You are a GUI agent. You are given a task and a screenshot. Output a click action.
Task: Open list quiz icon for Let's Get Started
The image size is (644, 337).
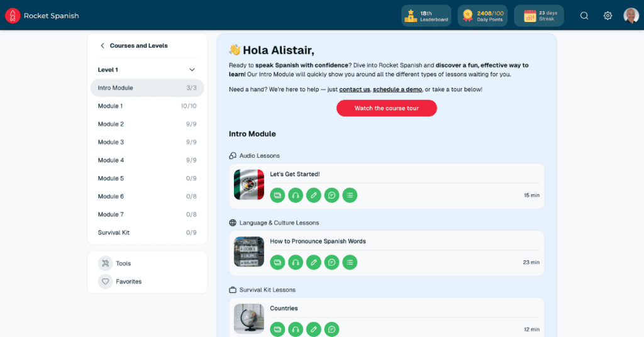(350, 196)
